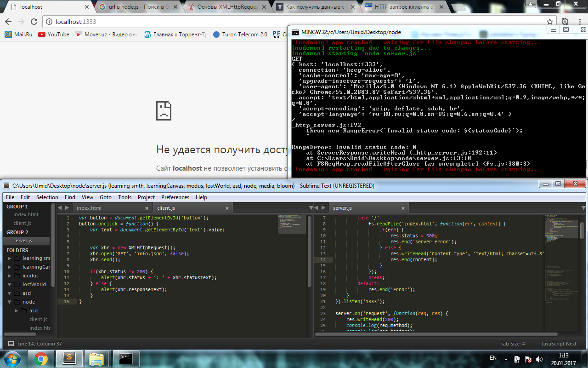Select client.js under GROUP 1 in sidebar
Screen dimensions: 588x368
[23, 224]
